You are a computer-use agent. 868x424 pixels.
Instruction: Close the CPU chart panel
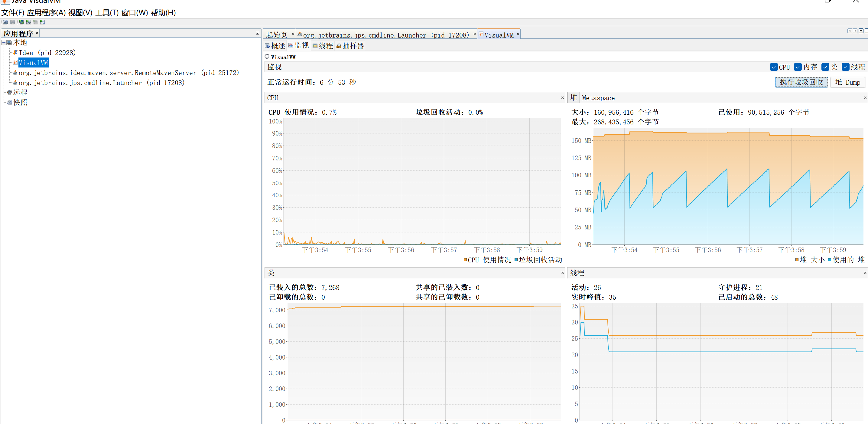[x=562, y=98]
